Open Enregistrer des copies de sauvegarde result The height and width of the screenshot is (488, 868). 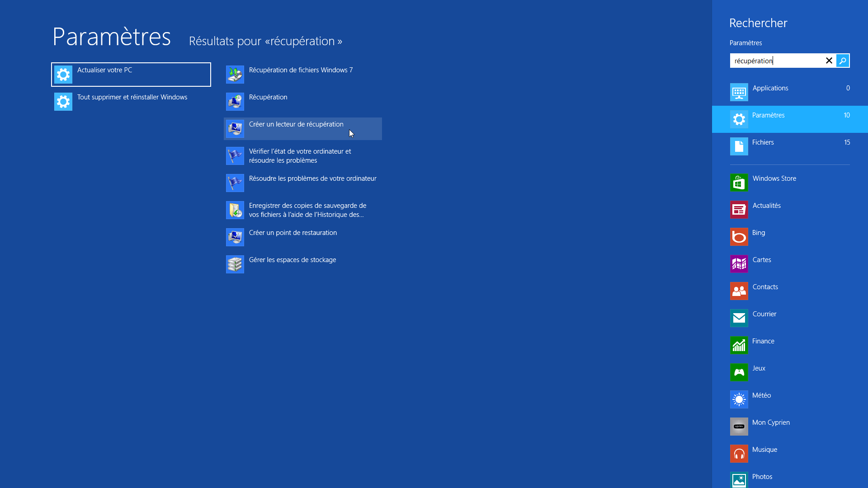pos(303,210)
